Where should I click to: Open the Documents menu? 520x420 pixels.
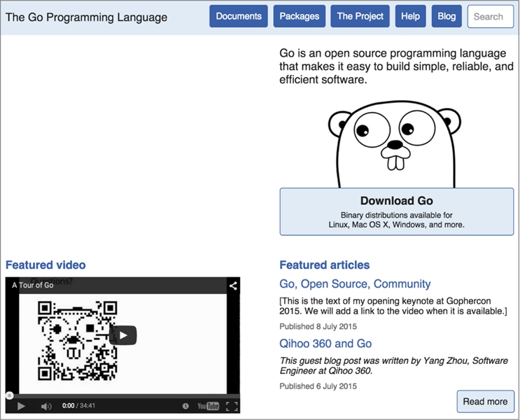[238, 16]
